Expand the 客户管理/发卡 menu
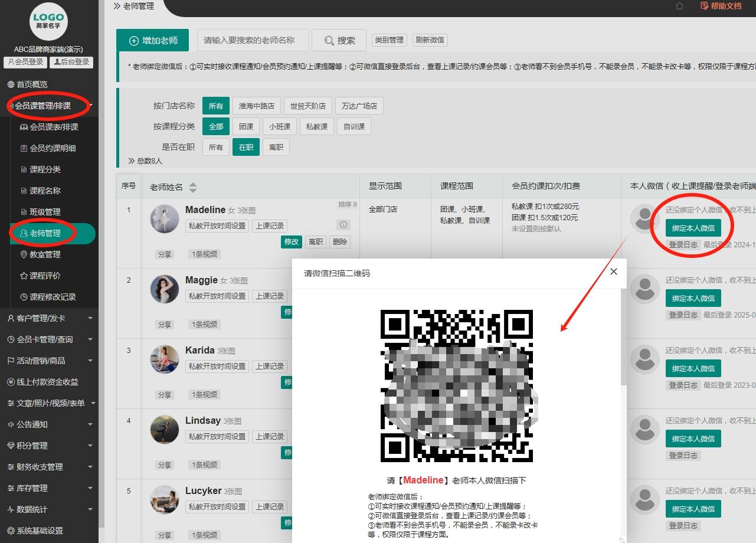Screen dimensions: 756x543 click(x=49, y=318)
